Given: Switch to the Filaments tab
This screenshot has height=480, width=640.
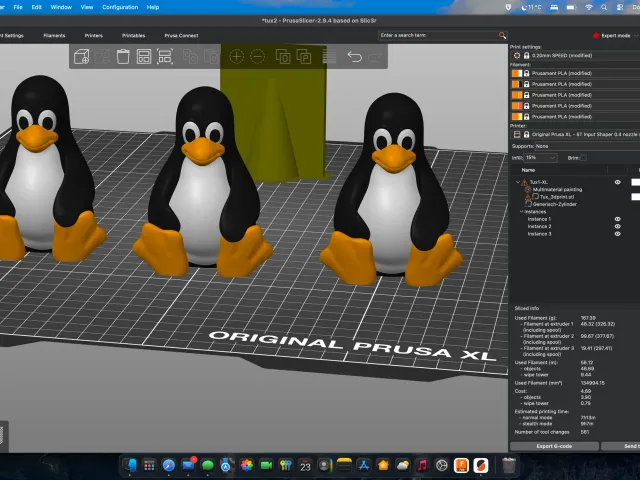Looking at the screenshot, I should pos(54,36).
